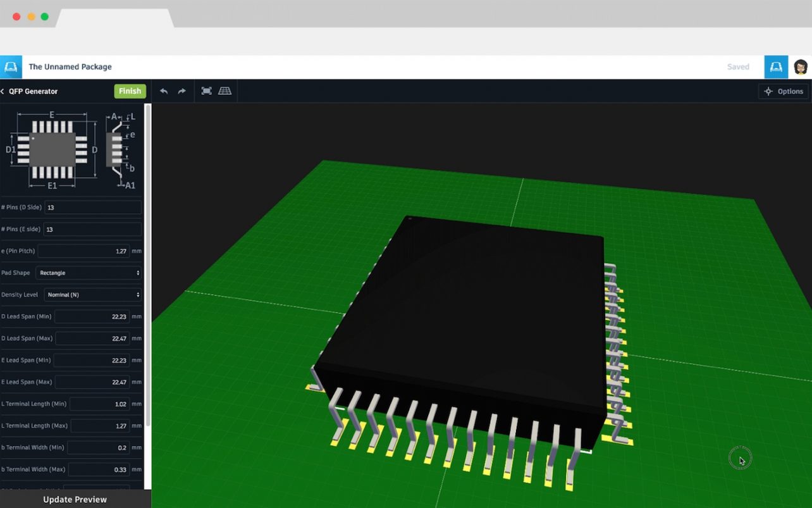This screenshot has height=508, width=812.
Task: Open the notifications bell icon top right
Action: (776, 66)
